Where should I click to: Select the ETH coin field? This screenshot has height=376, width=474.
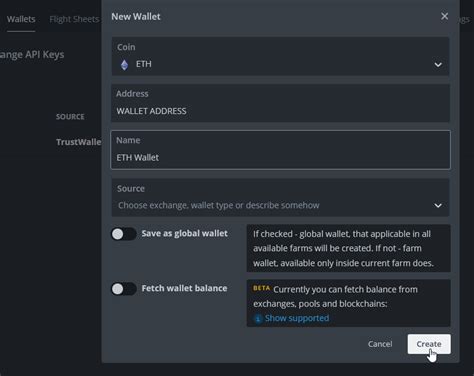280,56
